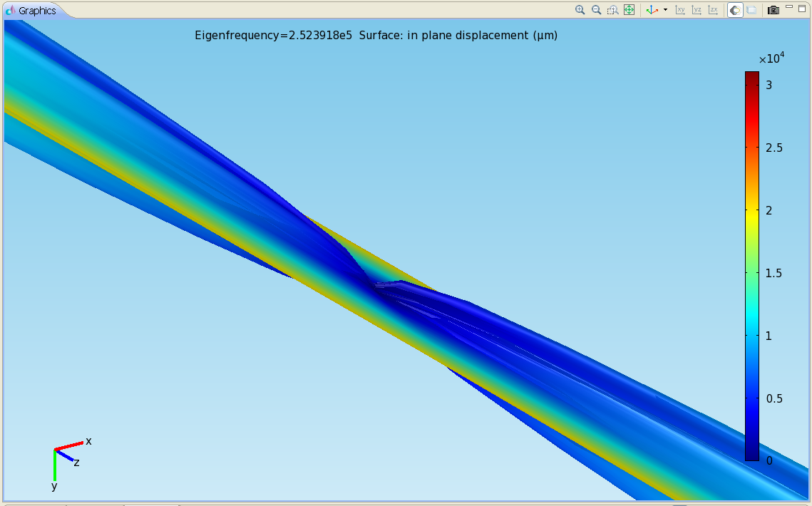The image size is (812, 506).
Task: Click the color legend ×10⁴ scale label
Action: click(x=771, y=58)
